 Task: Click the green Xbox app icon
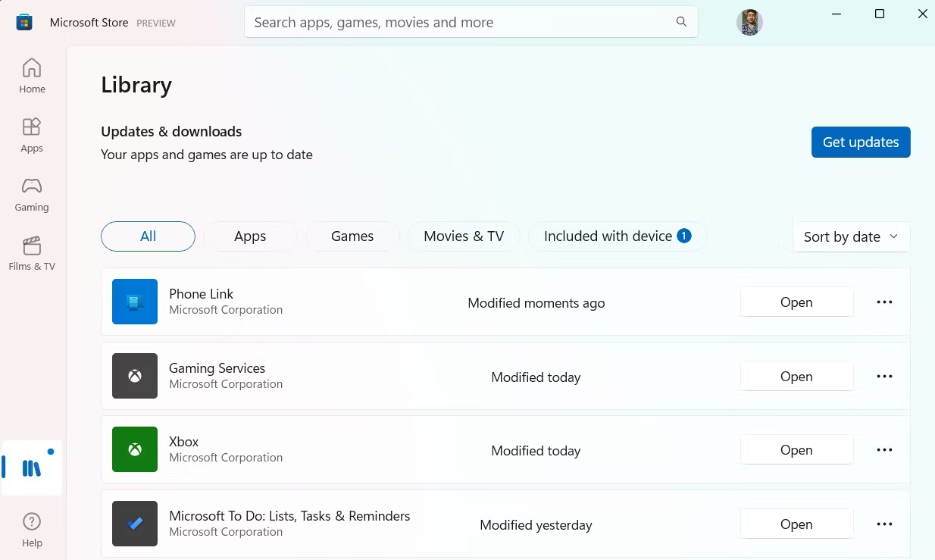click(135, 449)
